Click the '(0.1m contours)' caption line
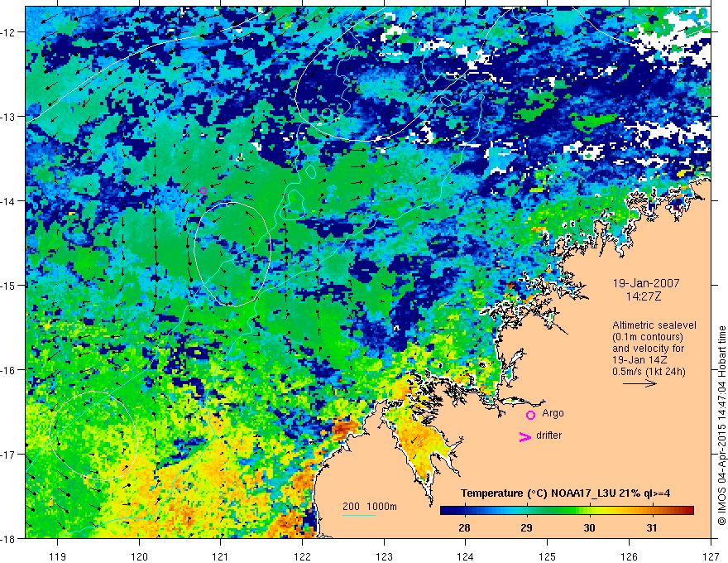Screen dimensions: 728x563 (648, 337)
